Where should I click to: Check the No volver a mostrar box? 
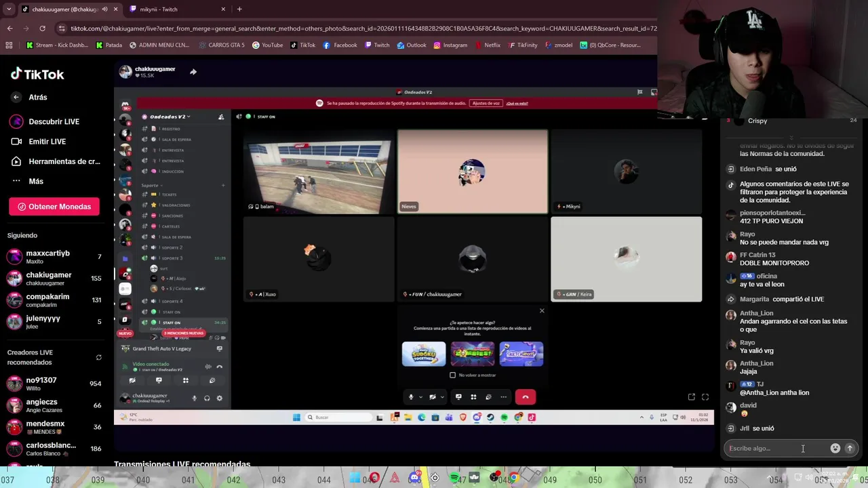click(453, 375)
